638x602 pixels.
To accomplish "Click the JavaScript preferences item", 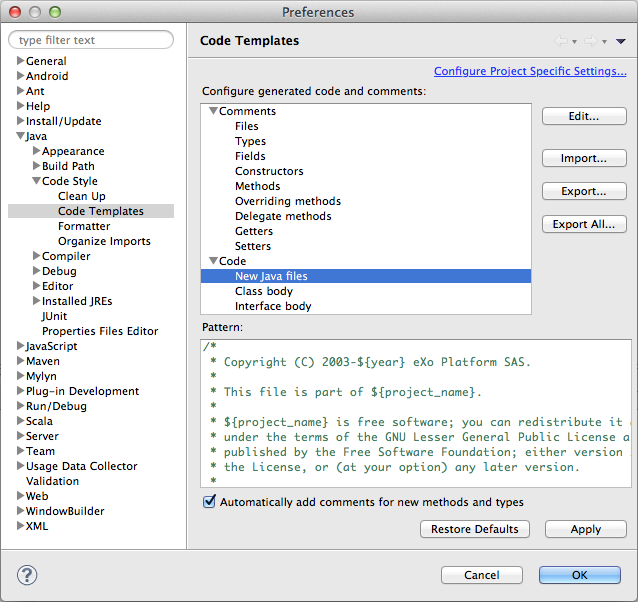I will tap(52, 346).
